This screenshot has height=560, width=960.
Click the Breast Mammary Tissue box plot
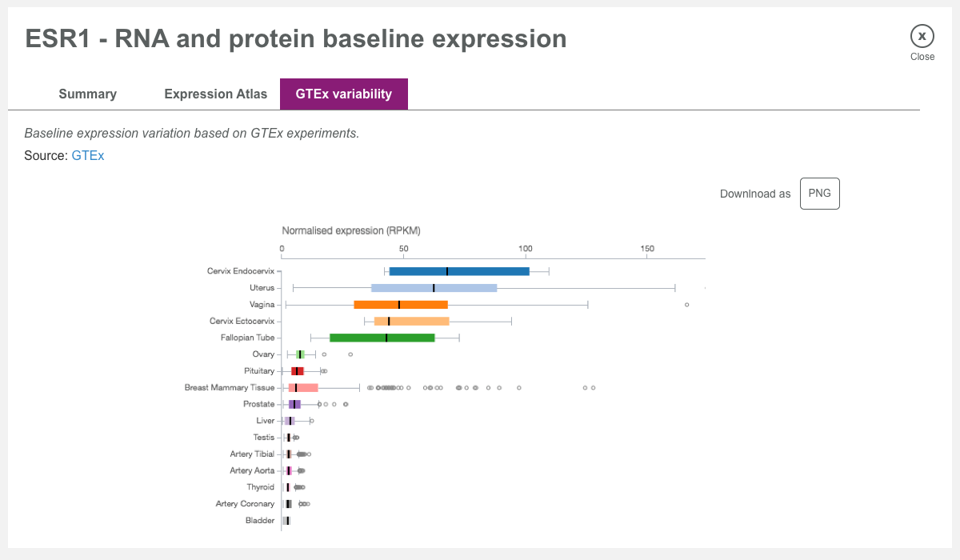[x=304, y=387]
